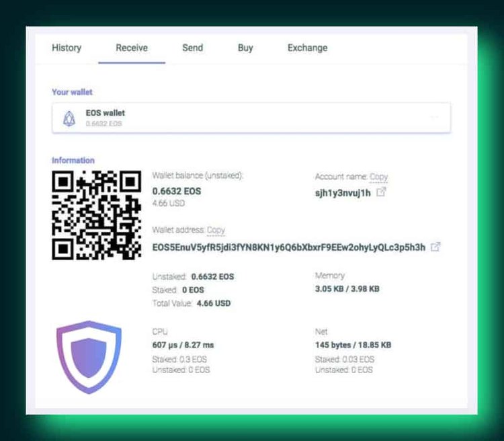This screenshot has width=504, height=441.
Task: Open the Exchange tab
Action: (x=307, y=48)
